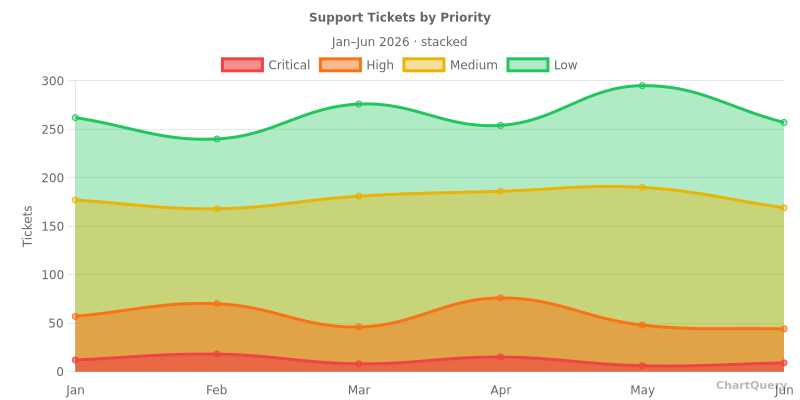The image size is (800, 400).
Task: Toggle the Critical series legend label
Action: click(289, 65)
